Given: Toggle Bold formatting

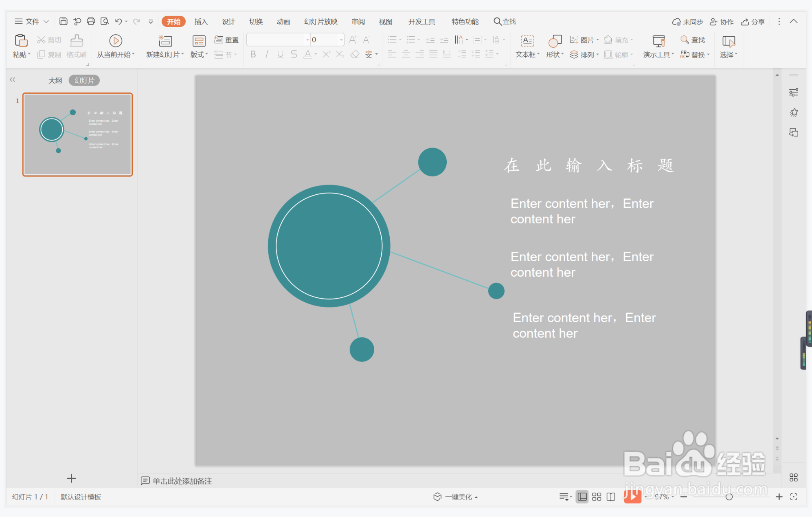Looking at the screenshot, I should tap(253, 54).
